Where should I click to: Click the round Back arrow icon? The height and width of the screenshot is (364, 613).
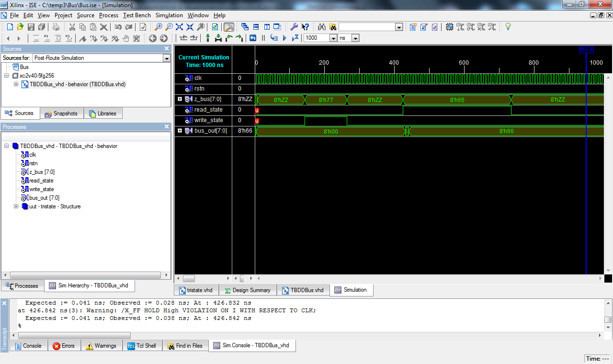coord(153,38)
